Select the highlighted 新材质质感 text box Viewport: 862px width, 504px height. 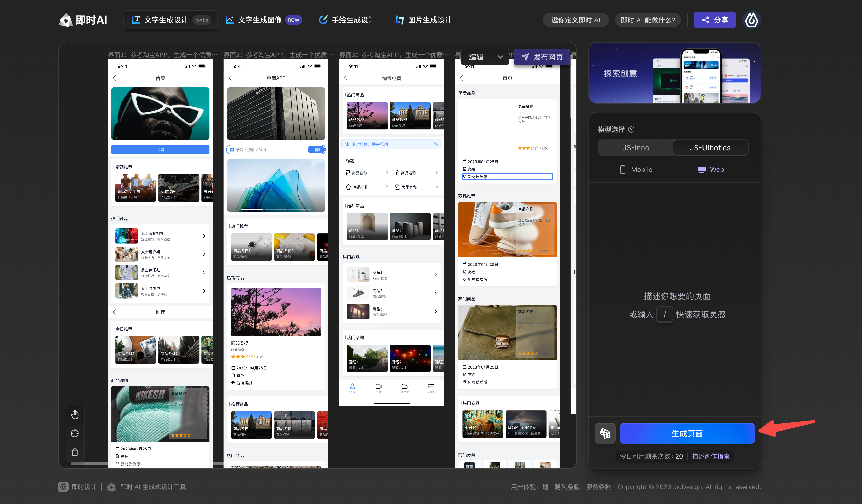507,177
